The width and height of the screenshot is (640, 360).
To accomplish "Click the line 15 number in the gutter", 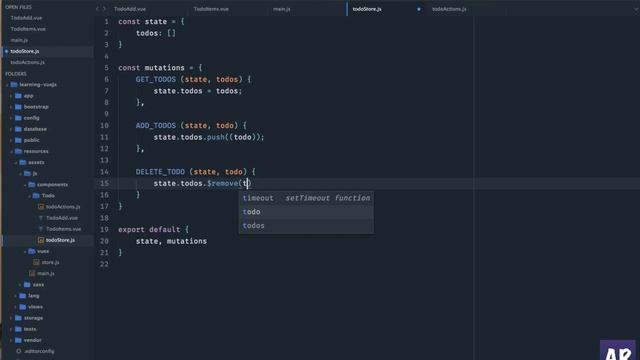I will pyautogui.click(x=104, y=183).
